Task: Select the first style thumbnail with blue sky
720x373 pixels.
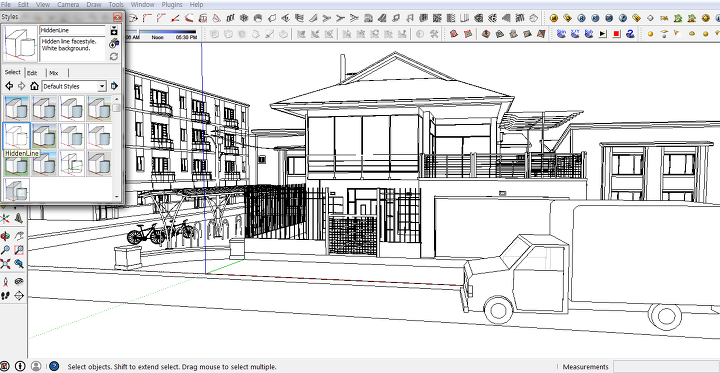Action: click(17, 108)
